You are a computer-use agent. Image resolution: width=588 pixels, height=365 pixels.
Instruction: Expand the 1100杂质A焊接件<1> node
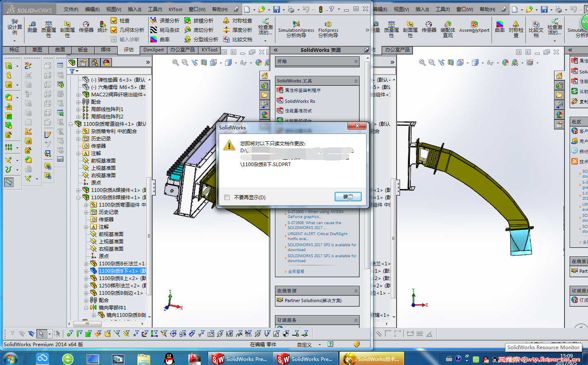pos(78,190)
